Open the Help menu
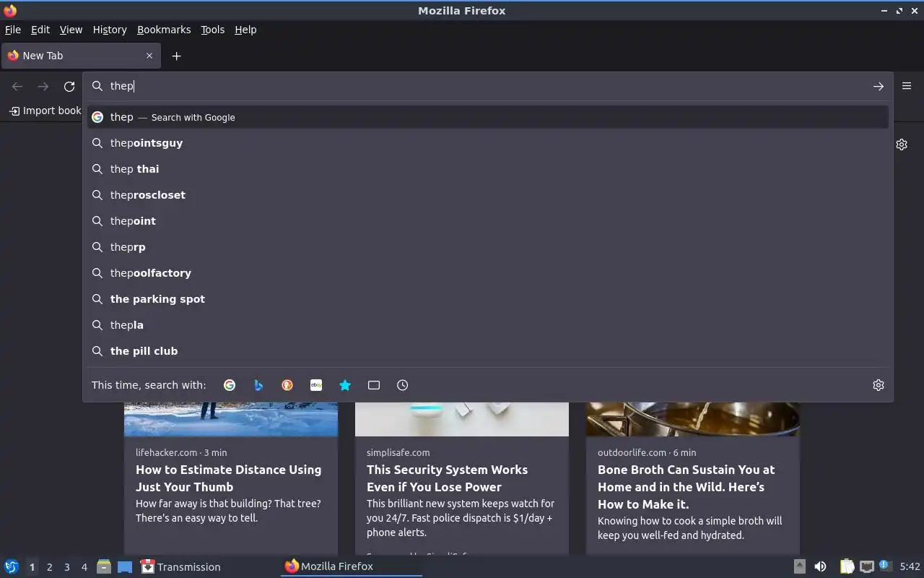Viewport: 924px width, 578px height. point(245,30)
